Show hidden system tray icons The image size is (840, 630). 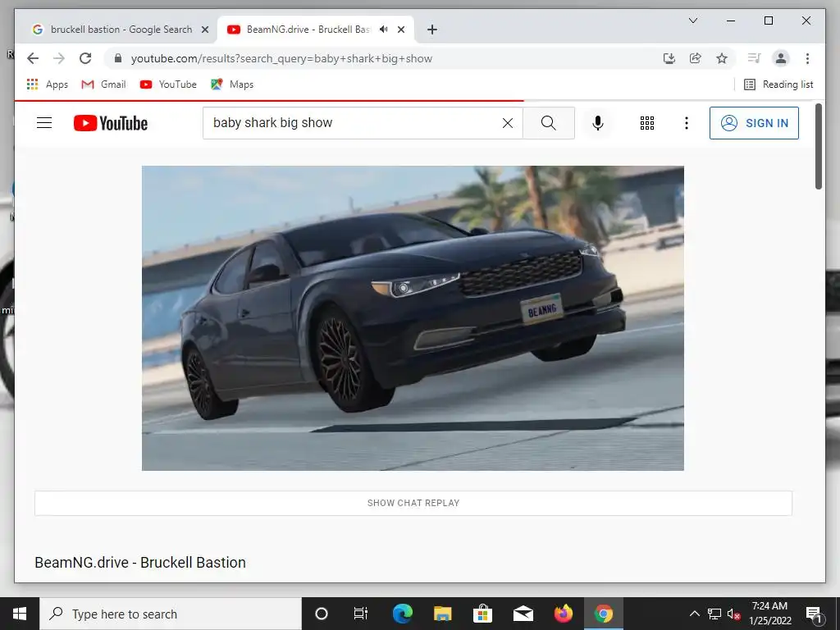pos(694,614)
